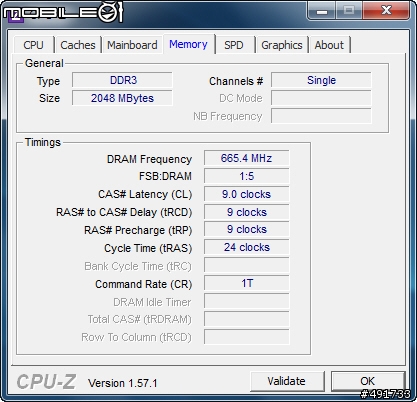Viewport: 417px width, 402px height.
Task: Select Cycle Time value 24 clocks
Action: 247,247
